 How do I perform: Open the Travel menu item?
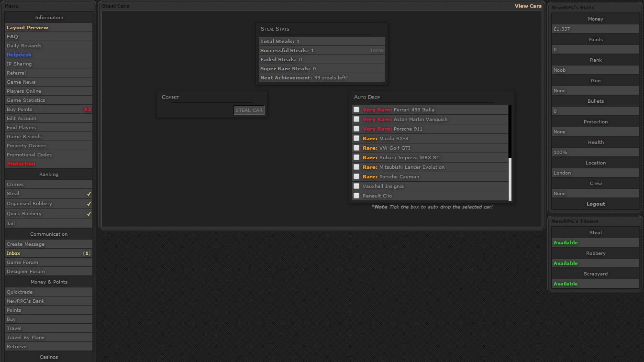[48, 329]
